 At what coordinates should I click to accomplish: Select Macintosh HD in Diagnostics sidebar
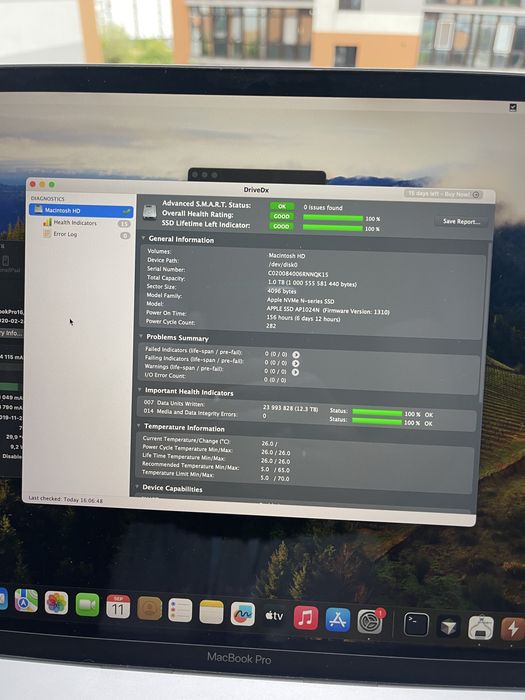pos(81,210)
